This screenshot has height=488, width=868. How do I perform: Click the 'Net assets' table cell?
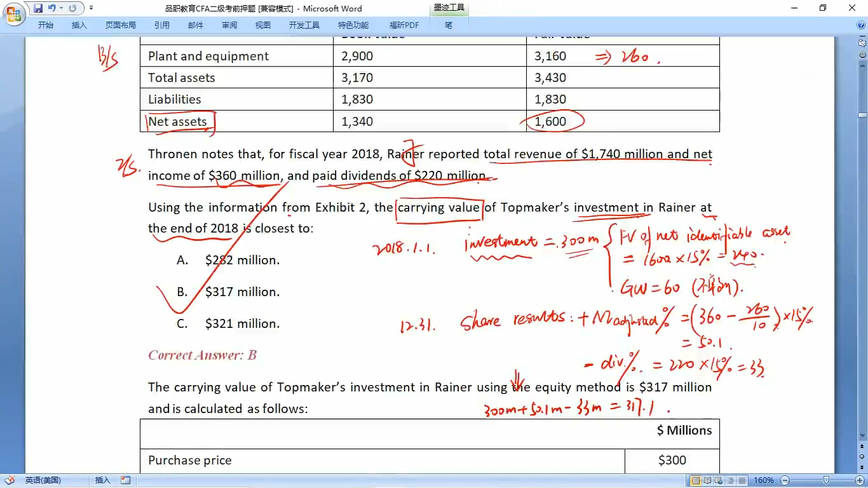click(x=236, y=121)
